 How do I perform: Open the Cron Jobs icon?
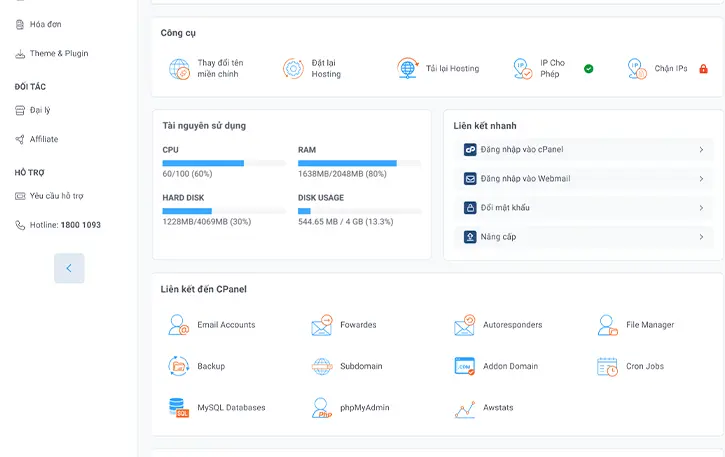pos(607,366)
